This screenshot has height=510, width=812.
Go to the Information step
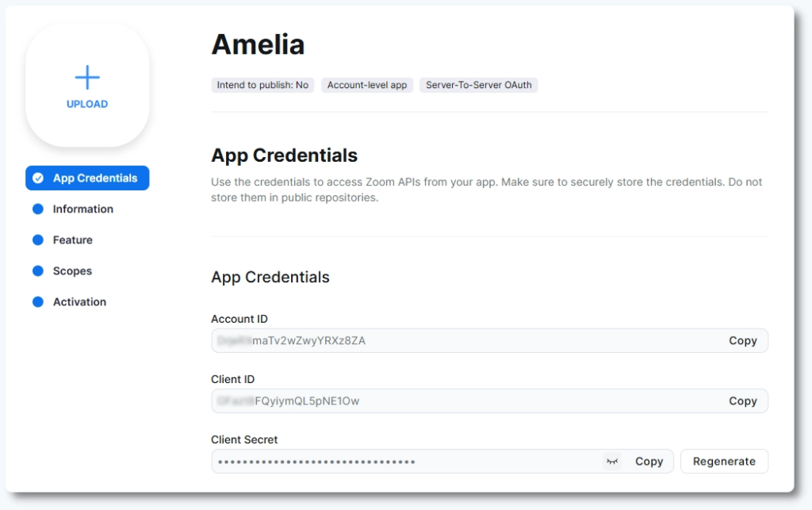(x=82, y=209)
